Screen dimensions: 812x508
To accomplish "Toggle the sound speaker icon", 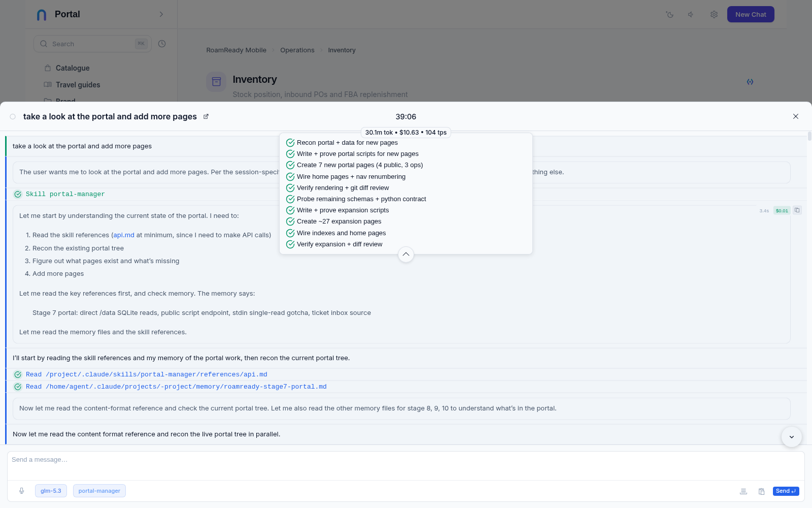I will click(x=691, y=15).
